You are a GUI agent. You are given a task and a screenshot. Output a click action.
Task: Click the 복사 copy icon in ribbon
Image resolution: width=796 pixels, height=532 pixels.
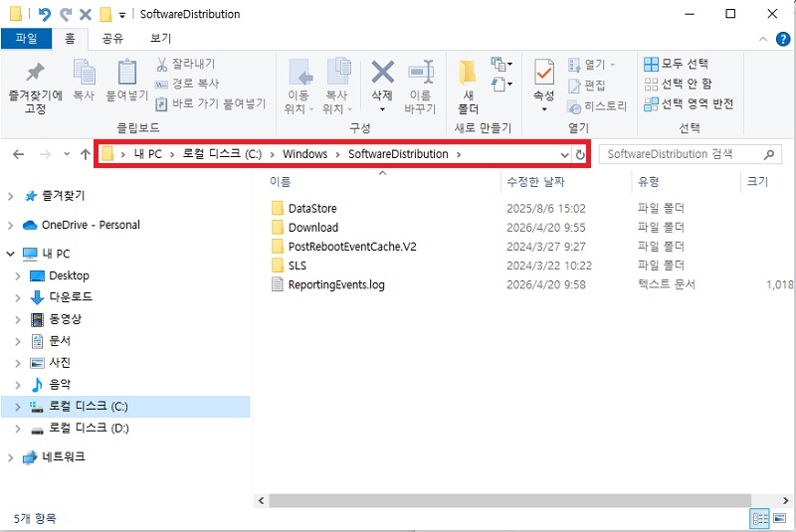pyautogui.click(x=84, y=72)
